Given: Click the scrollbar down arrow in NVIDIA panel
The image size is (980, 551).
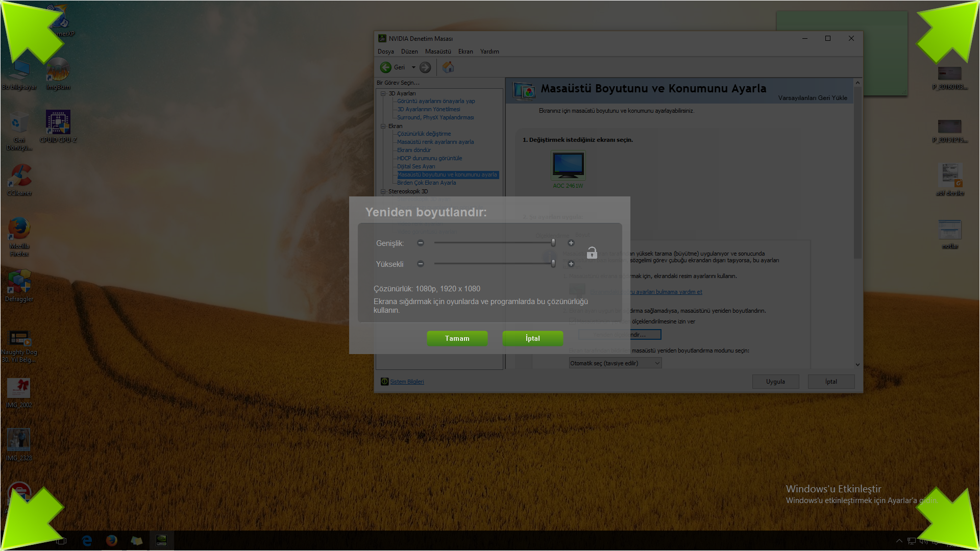Looking at the screenshot, I should click(857, 365).
